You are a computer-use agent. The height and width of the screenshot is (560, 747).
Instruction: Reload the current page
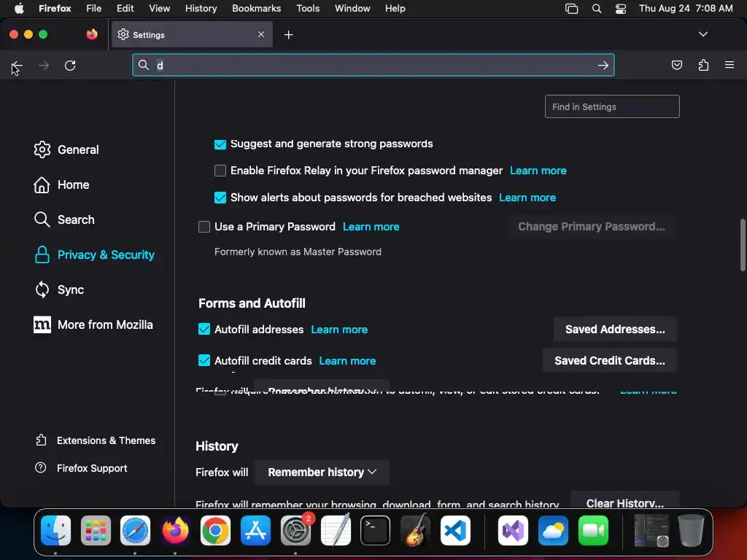(x=70, y=65)
